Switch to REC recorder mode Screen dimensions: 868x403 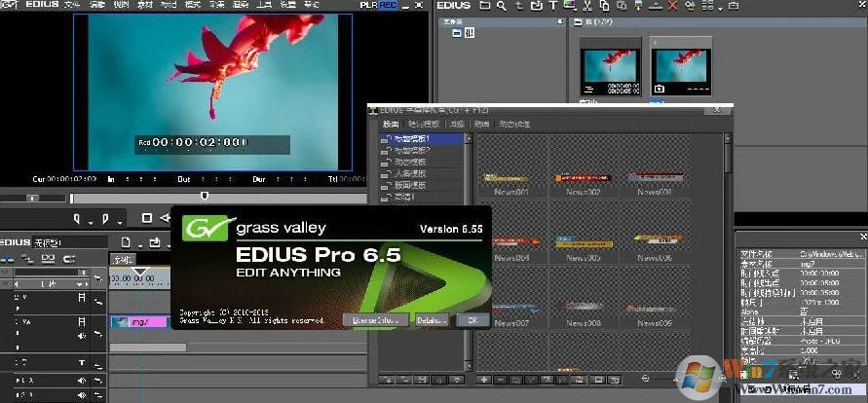tap(388, 5)
